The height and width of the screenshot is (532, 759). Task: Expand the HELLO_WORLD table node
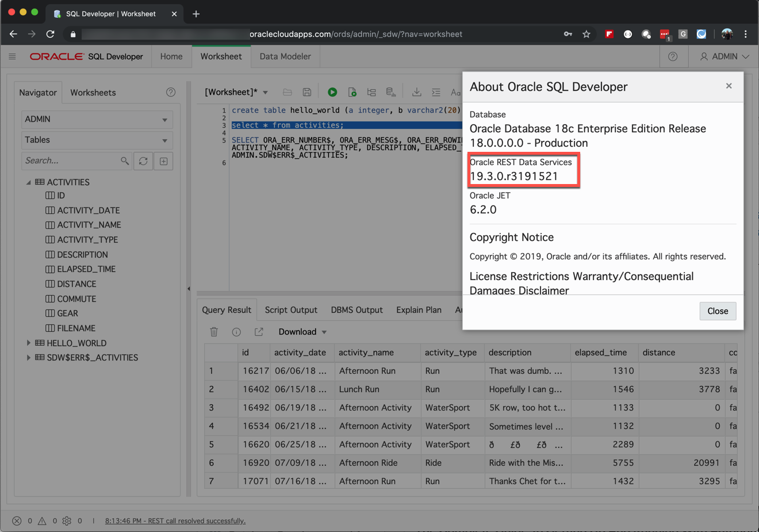coord(29,343)
